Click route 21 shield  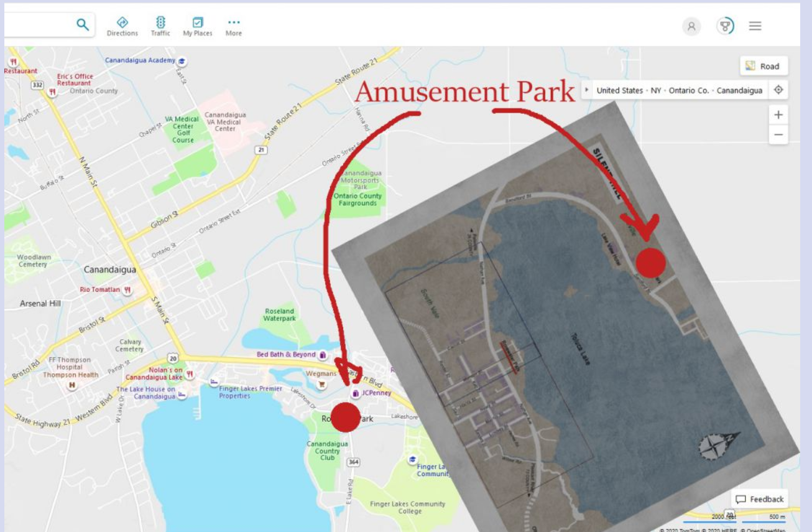pyautogui.click(x=262, y=150)
